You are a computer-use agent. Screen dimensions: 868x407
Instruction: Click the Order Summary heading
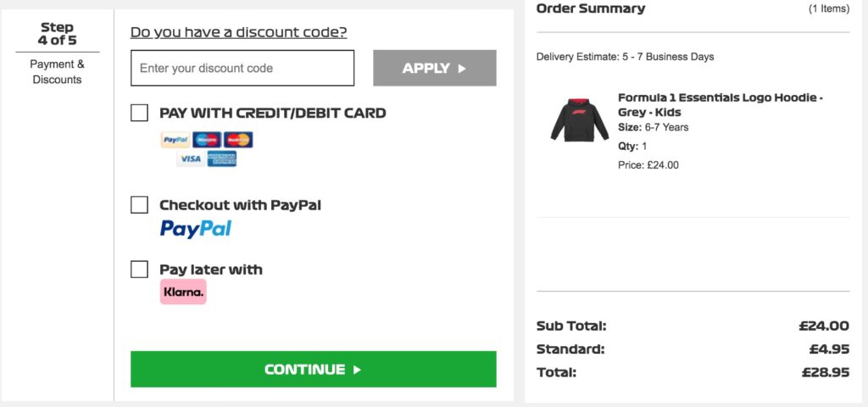click(590, 8)
